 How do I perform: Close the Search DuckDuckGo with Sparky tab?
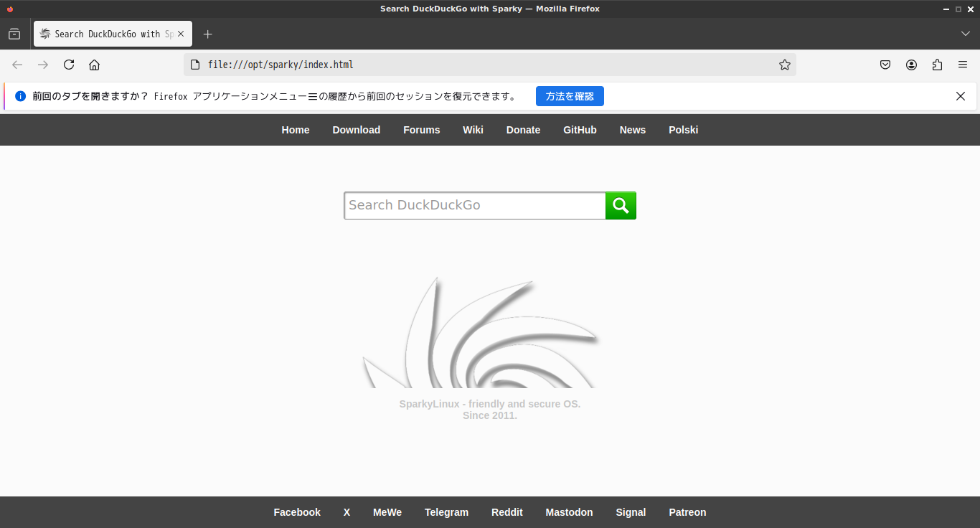(x=181, y=34)
